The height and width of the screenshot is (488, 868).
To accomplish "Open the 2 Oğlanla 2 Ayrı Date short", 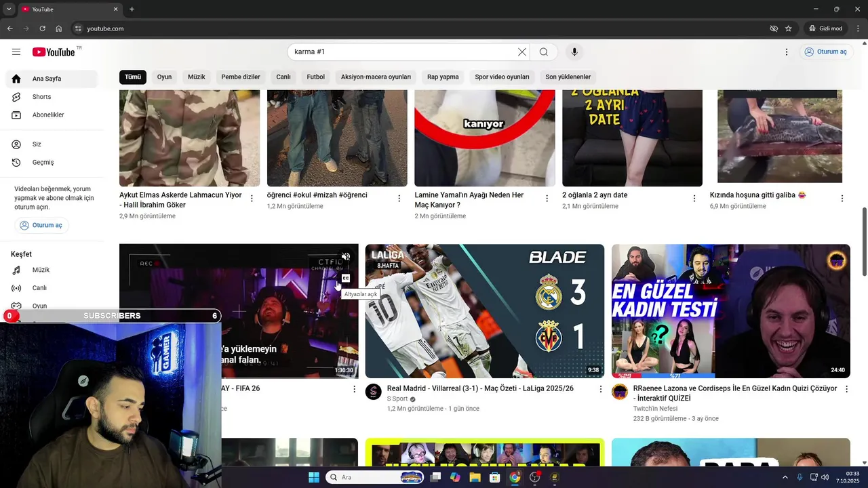I will [633, 138].
